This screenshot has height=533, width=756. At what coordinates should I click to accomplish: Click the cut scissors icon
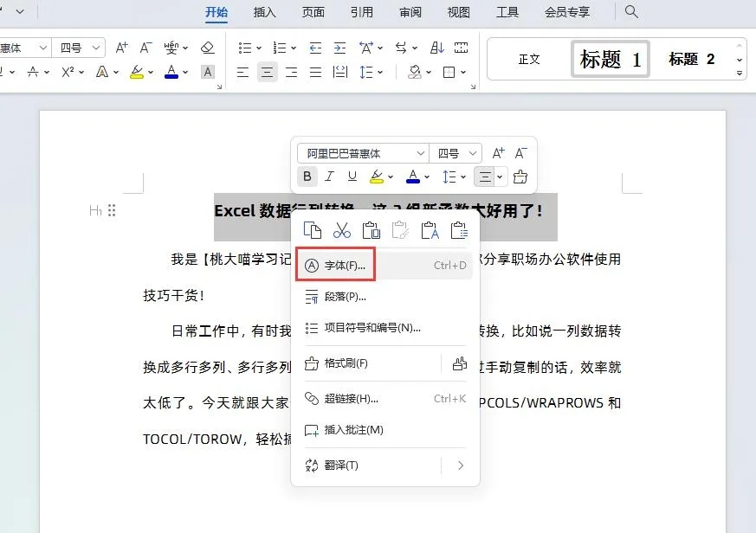pyautogui.click(x=342, y=230)
